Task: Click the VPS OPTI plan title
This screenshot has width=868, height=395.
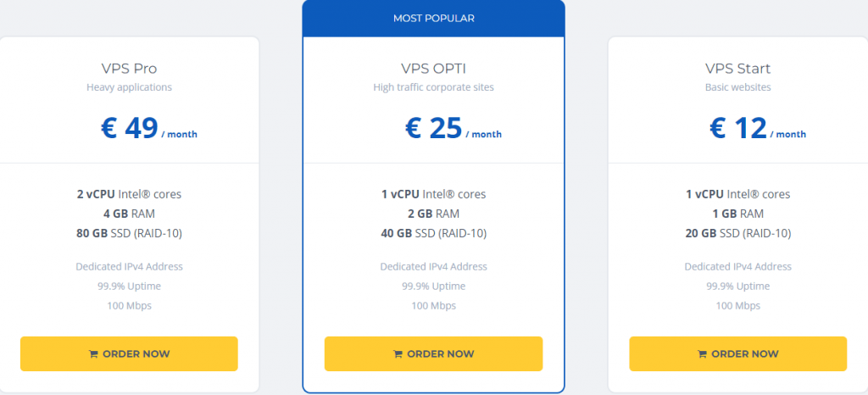Action: 433,69
